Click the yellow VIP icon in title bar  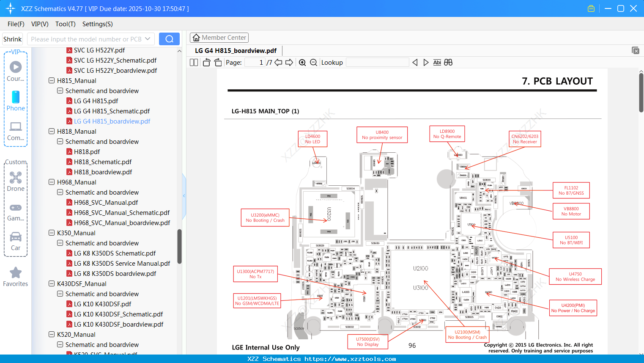pos(591,8)
